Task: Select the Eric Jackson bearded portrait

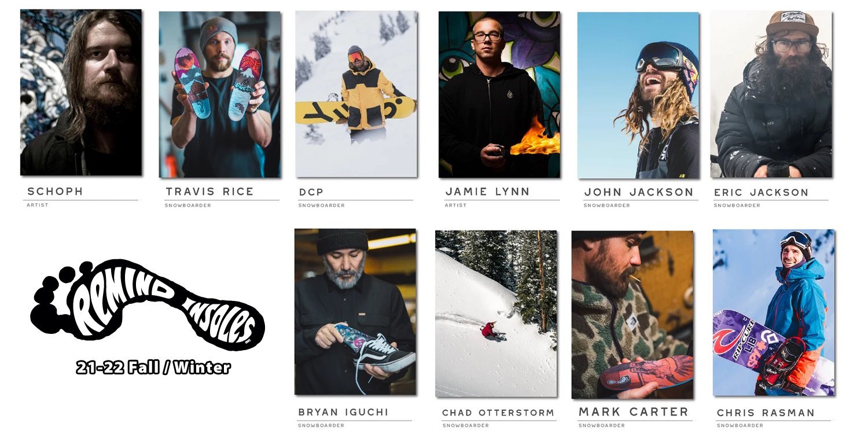Action: (x=771, y=94)
